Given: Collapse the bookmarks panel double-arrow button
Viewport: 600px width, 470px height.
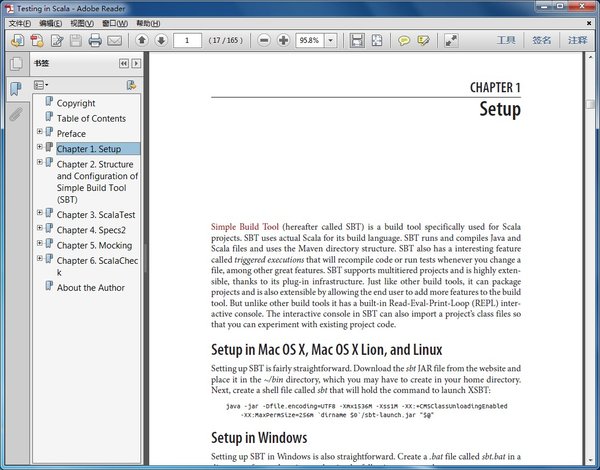Looking at the screenshot, I should point(124,64).
